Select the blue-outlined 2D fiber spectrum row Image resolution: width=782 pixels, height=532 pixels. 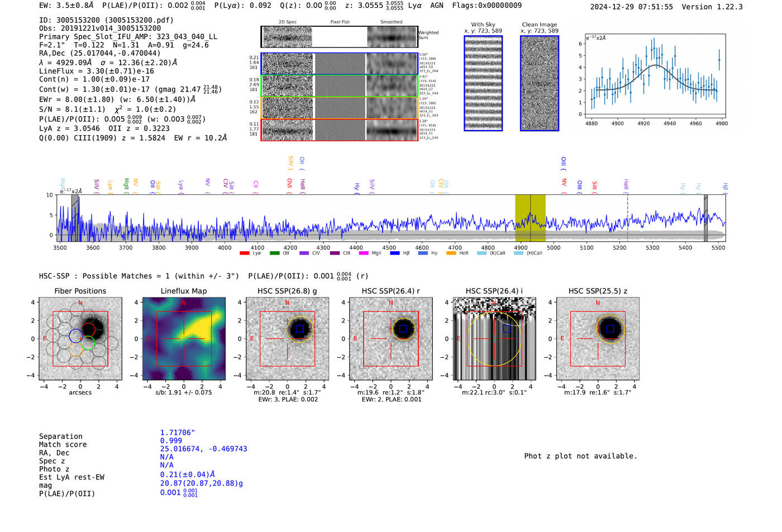tap(340, 64)
